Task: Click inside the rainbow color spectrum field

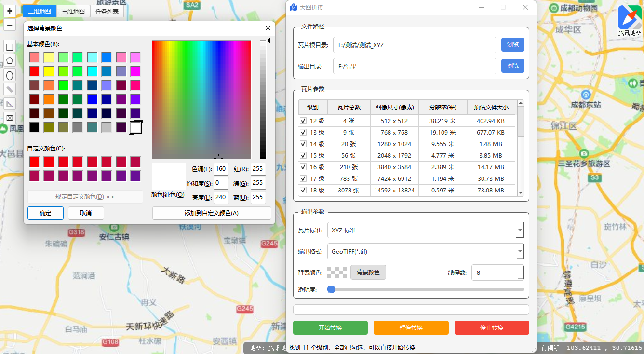Action: pos(201,99)
